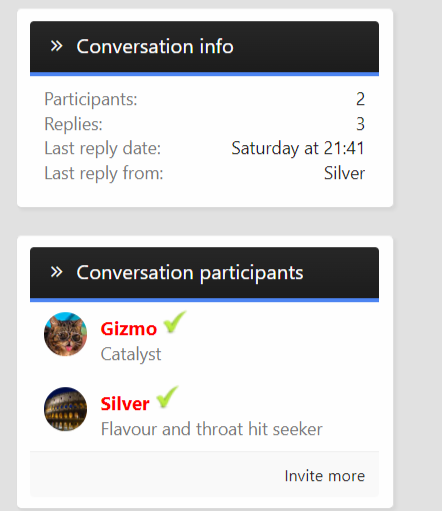Click the Conversation info title text
This screenshot has height=511, width=442.
(155, 46)
